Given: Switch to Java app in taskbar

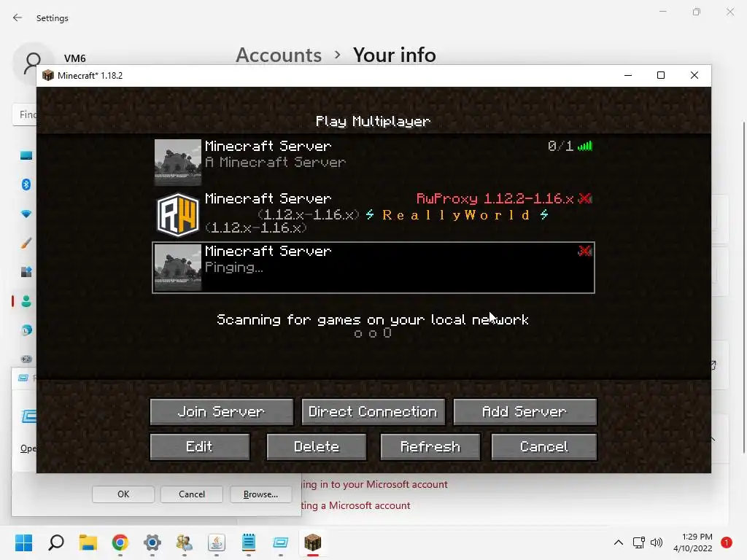Looking at the screenshot, I should (x=216, y=542).
